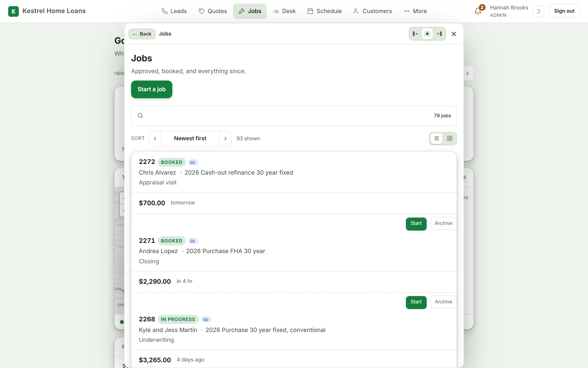588x368 pixels.
Task: Click the IN PROGRESS status badge
Action: click(x=178, y=320)
